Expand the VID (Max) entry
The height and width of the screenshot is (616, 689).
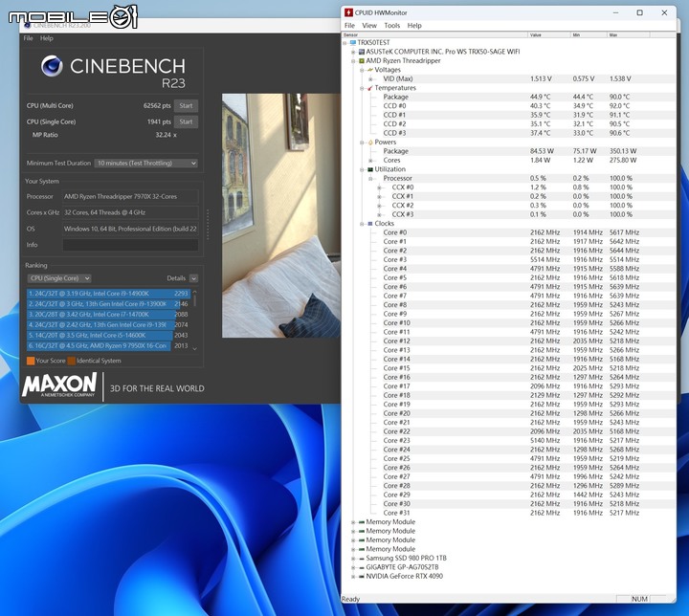click(x=370, y=79)
